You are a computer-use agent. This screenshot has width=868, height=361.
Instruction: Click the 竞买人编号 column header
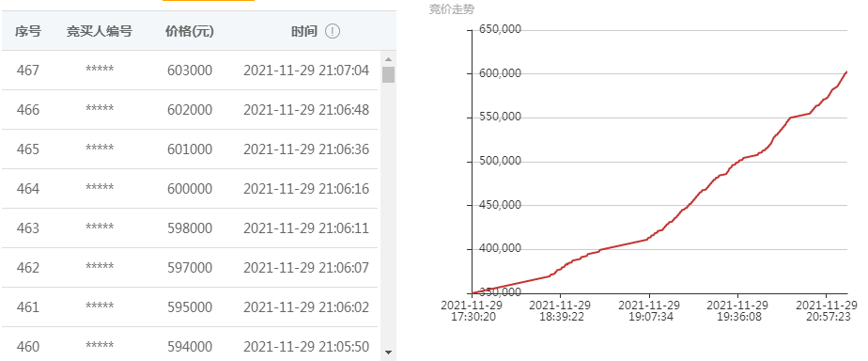[x=100, y=31]
